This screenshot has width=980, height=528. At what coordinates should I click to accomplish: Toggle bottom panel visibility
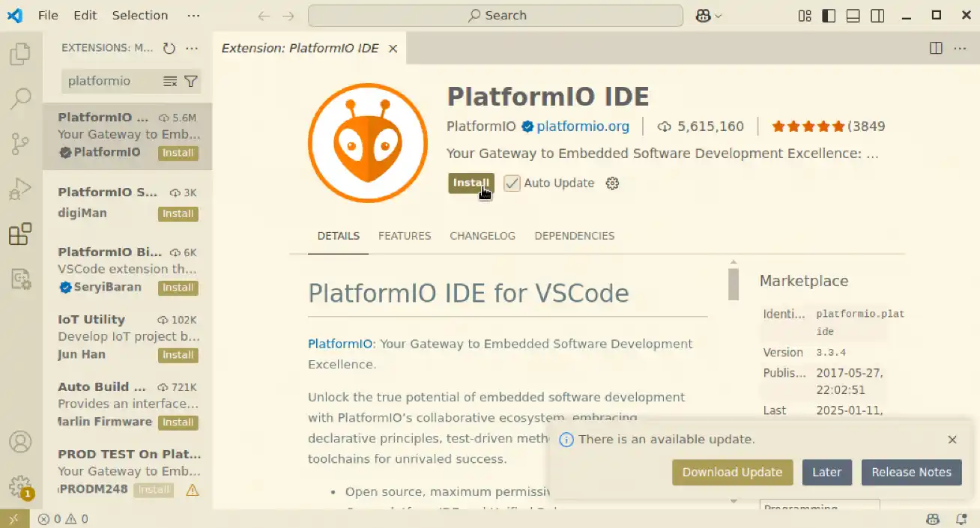(853, 16)
